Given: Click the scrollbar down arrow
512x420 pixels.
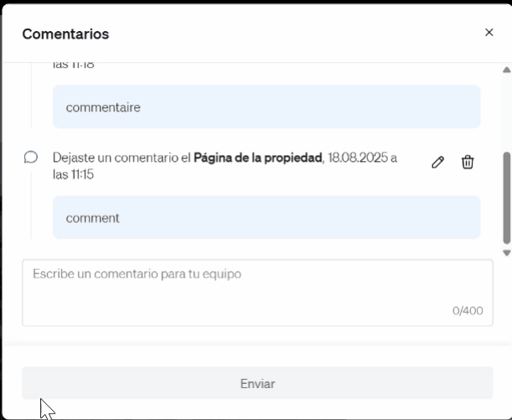Looking at the screenshot, I should pos(506,252).
